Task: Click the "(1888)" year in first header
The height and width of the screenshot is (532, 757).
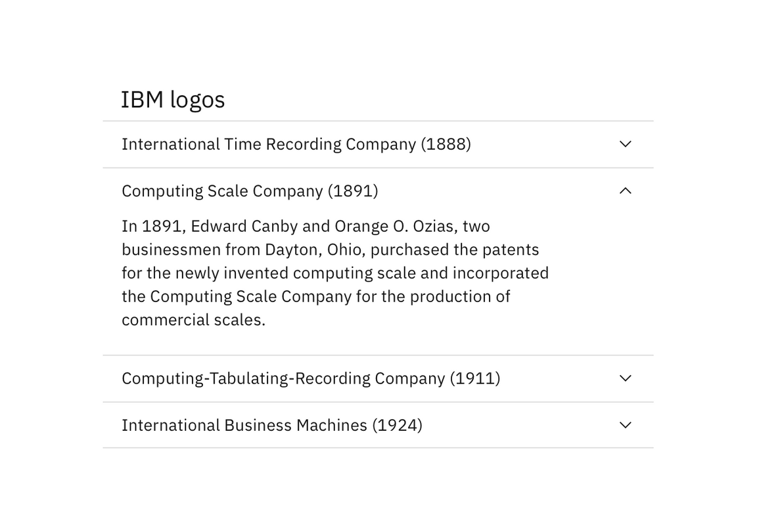Action: (x=446, y=144)
